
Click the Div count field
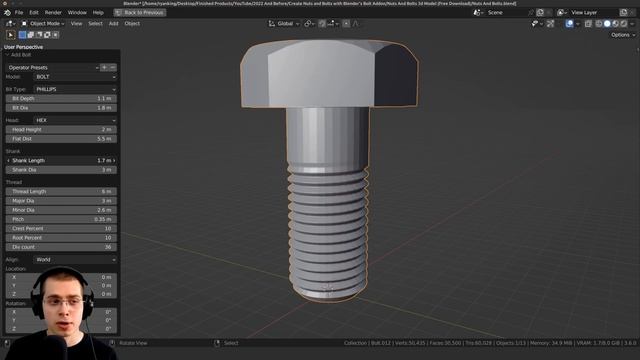point(61,247)
